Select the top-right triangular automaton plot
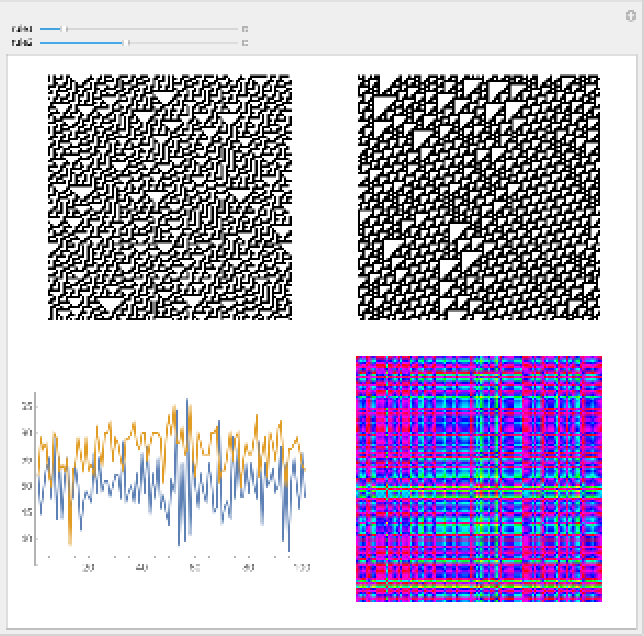The width and height of the screenshot is (644, 636). click(478, 197)
